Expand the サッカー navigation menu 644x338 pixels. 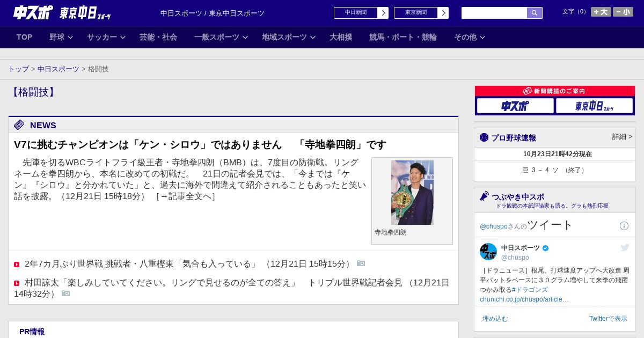click(106, 37)
